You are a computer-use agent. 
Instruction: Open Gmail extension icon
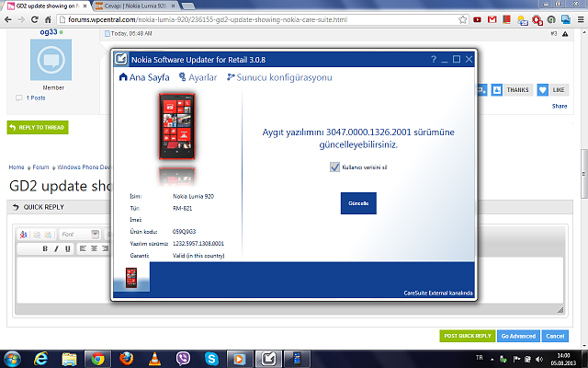point(492,19)
